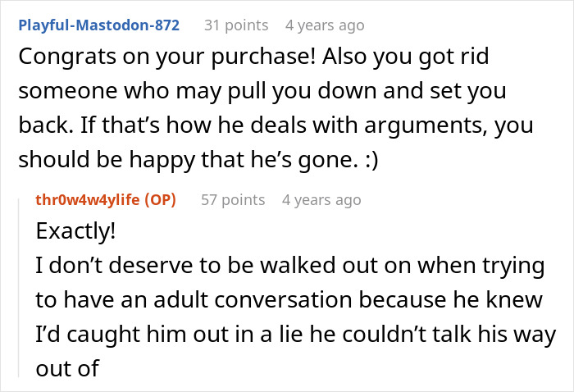Click the (OP) label

(156, 199)
